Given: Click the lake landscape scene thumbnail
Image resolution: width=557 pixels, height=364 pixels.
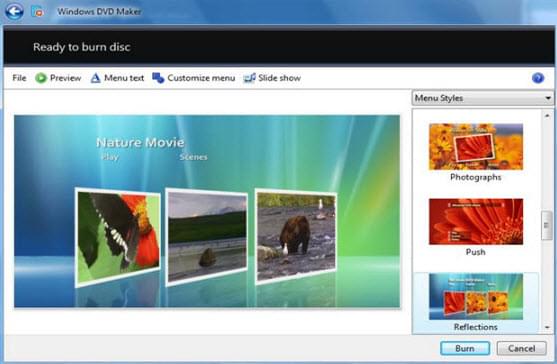Looking at the screenshot, I should [x=207, y=237].
